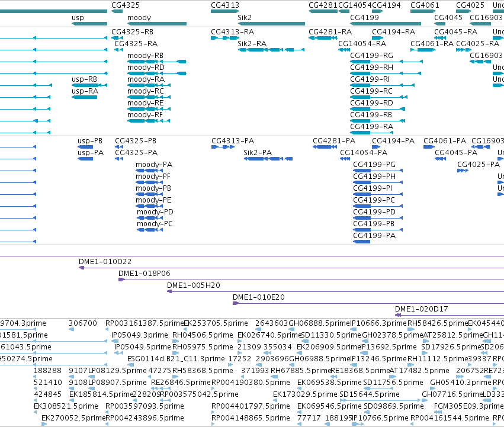This screenshot has width=504, height=427.
Task: Open the usp-RA transcript
Action: 85,91
